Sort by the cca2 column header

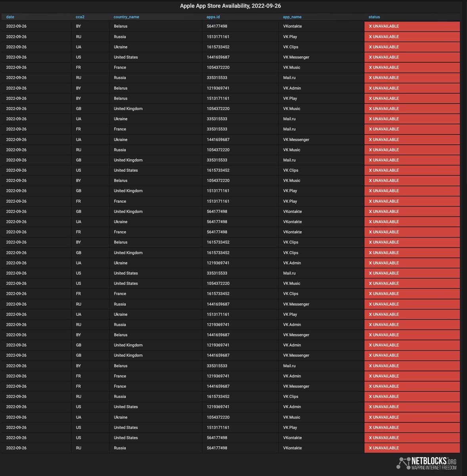click(x=80, y=17)
